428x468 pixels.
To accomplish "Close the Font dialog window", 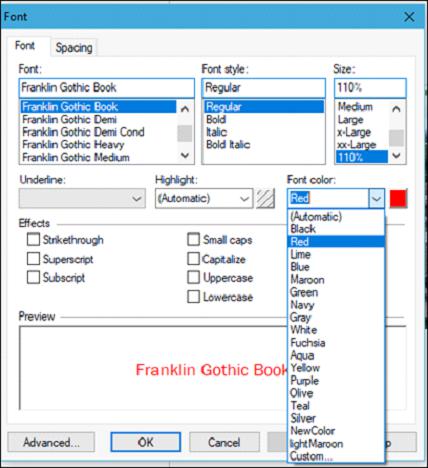I will click(x=409, y=17).
